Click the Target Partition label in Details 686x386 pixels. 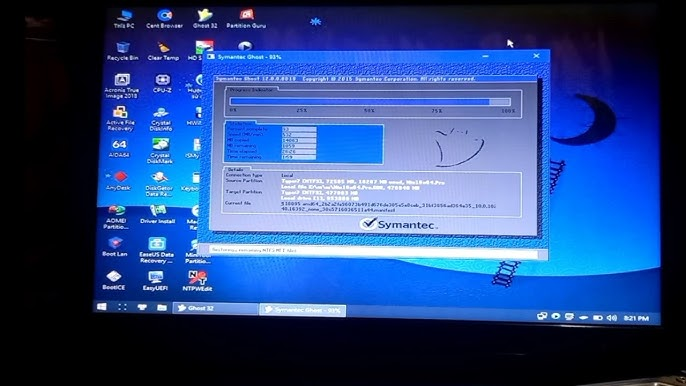click(243, 192)
